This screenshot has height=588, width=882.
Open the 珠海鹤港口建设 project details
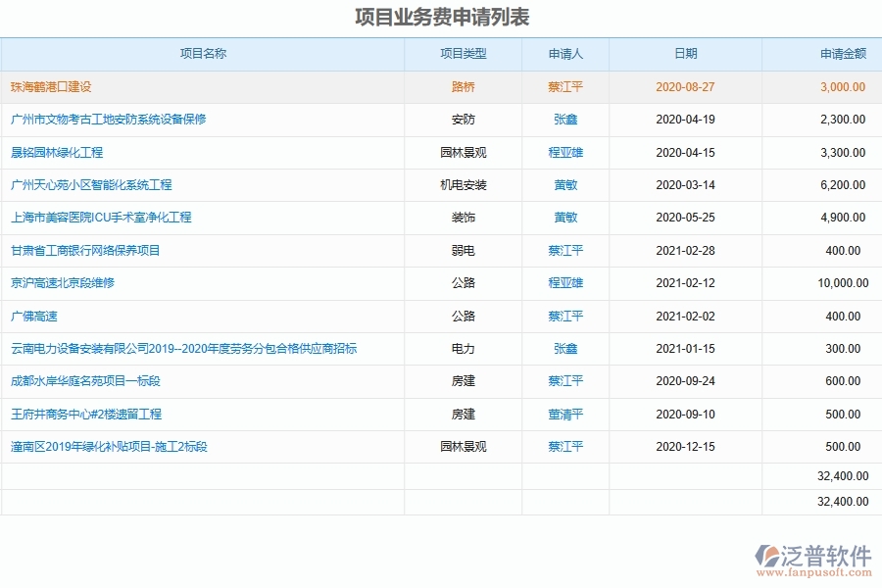54,87
